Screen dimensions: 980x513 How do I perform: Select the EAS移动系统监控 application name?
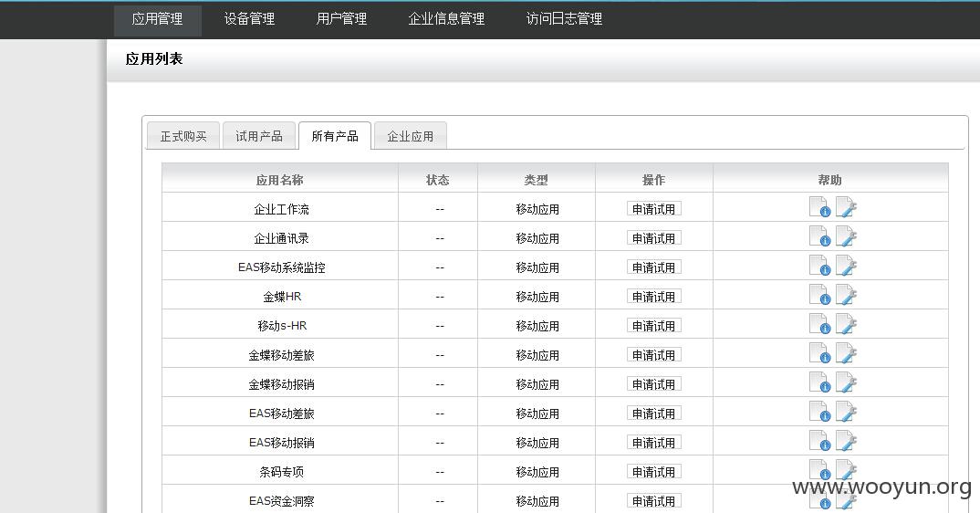point(281,267)
